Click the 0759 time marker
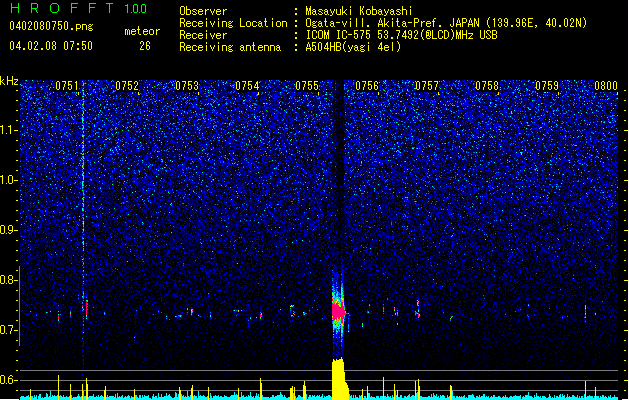The image size is (629, 400). (x=547, y=86)
